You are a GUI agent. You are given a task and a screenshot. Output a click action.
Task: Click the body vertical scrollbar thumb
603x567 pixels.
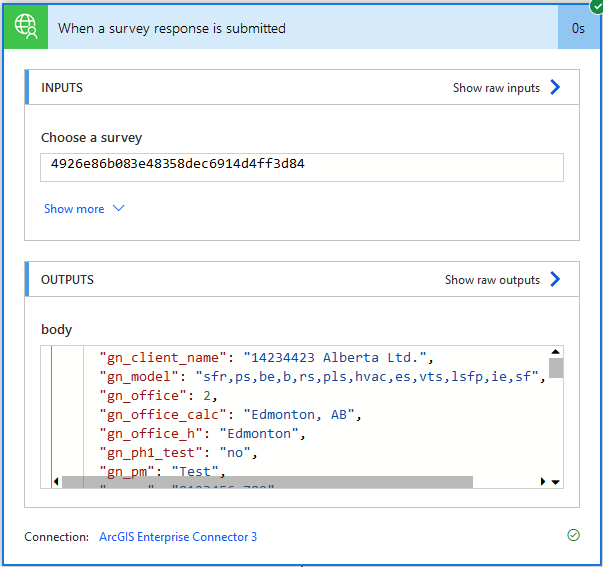556,367
